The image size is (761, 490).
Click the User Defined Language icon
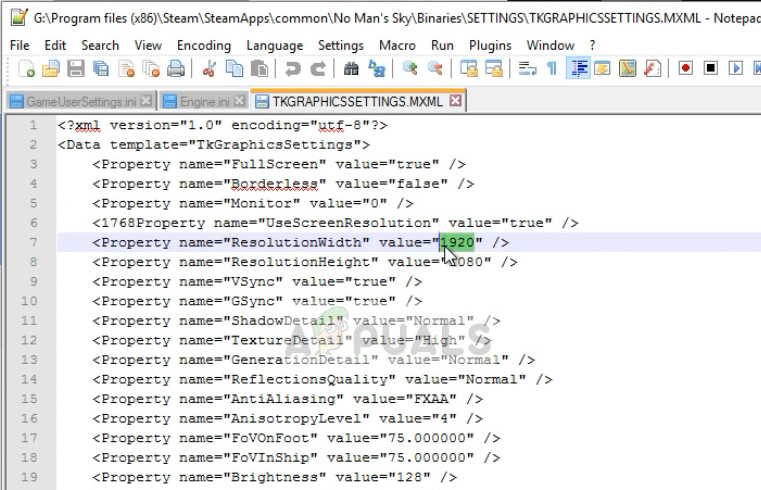click(x=602, y=69)
